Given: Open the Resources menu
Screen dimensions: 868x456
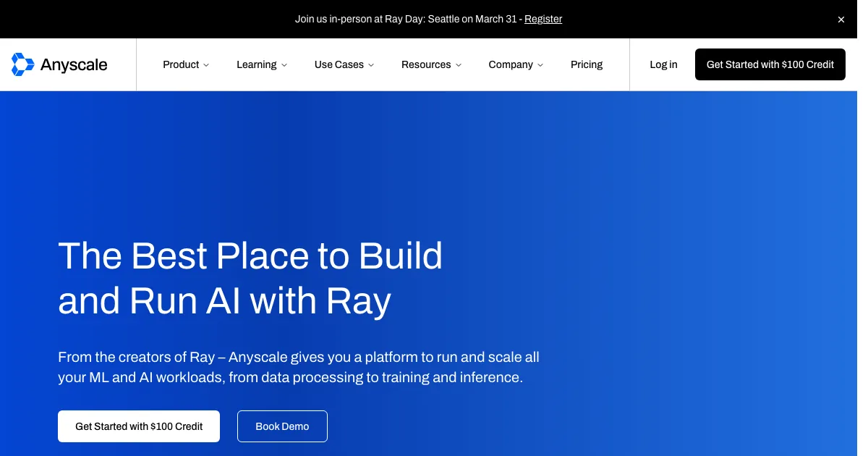Looking at the screenshot, I should click(426, 64).
